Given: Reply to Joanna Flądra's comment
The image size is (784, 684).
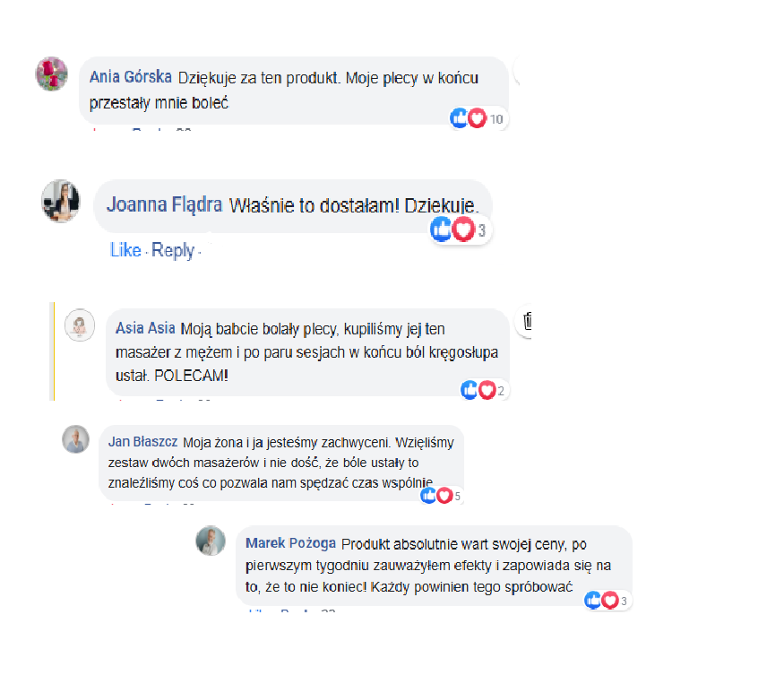Looking at the screenshot, I should coord(173,250).
